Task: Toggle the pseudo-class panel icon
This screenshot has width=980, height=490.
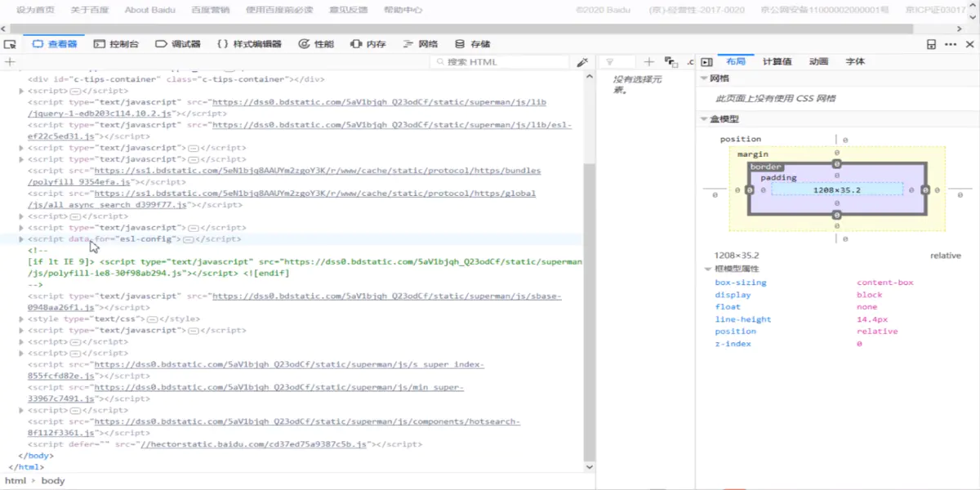Action: [671, 62]
